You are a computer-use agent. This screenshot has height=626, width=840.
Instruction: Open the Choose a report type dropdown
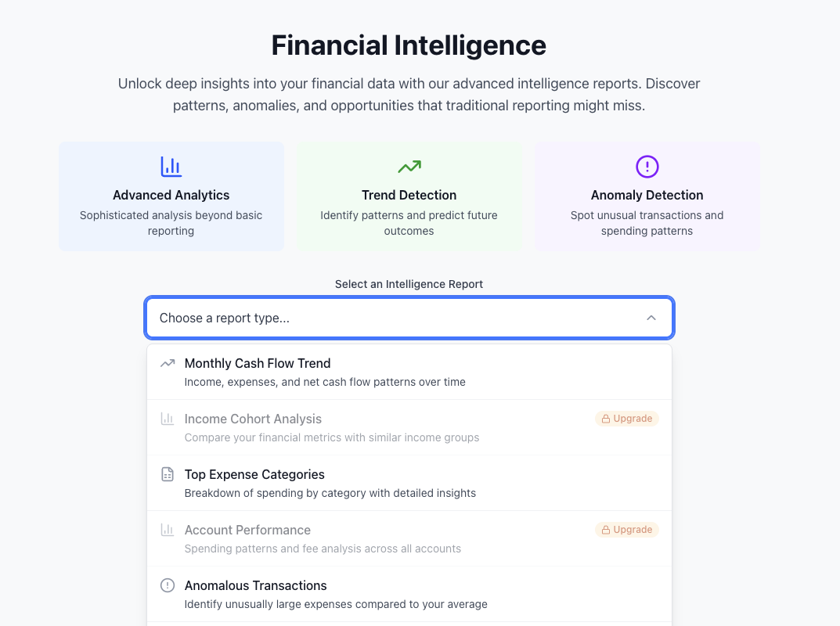(409, 318)
